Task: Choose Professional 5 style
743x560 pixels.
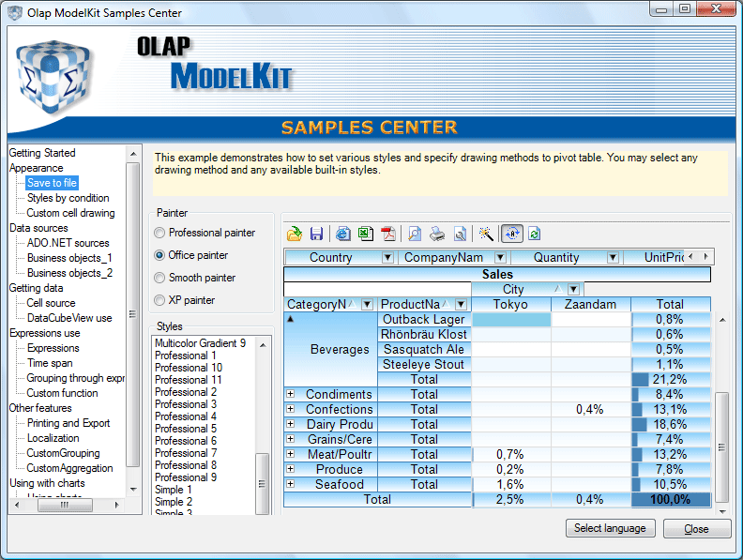Action: coord(186,429)
